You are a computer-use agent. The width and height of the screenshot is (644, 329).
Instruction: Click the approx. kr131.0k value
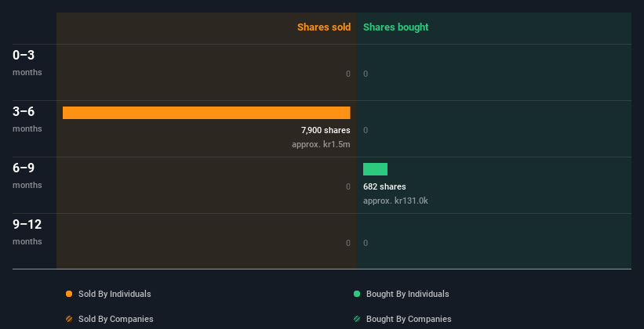[x=395, y=201]
